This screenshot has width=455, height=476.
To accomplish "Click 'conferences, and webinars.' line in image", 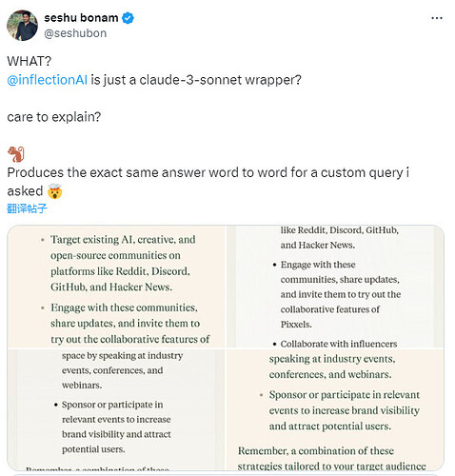I will tap(330, 374).
